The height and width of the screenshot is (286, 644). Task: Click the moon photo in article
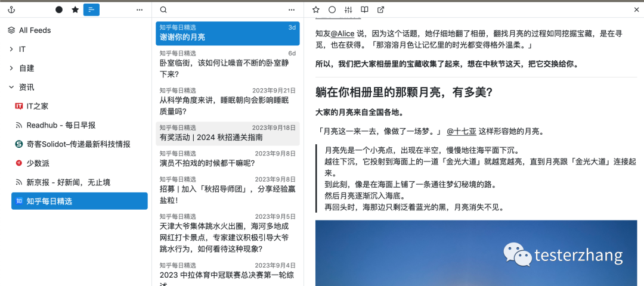[x=476, y=253]
